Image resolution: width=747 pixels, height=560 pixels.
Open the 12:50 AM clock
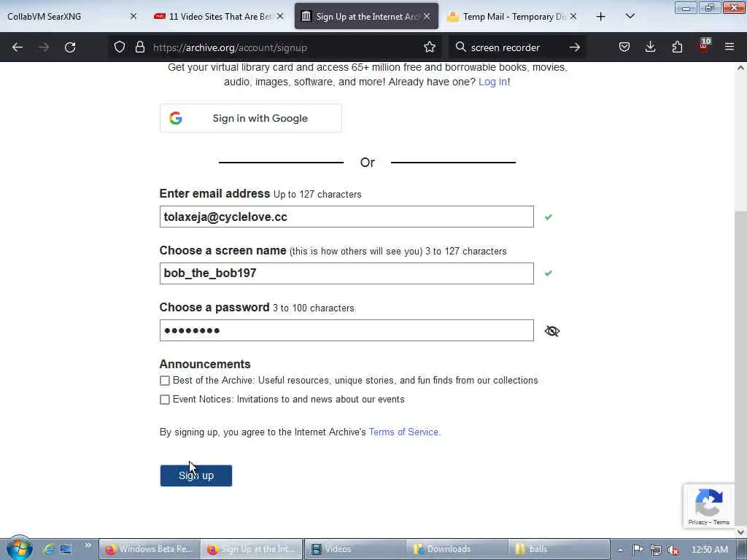tap(709, 550)
